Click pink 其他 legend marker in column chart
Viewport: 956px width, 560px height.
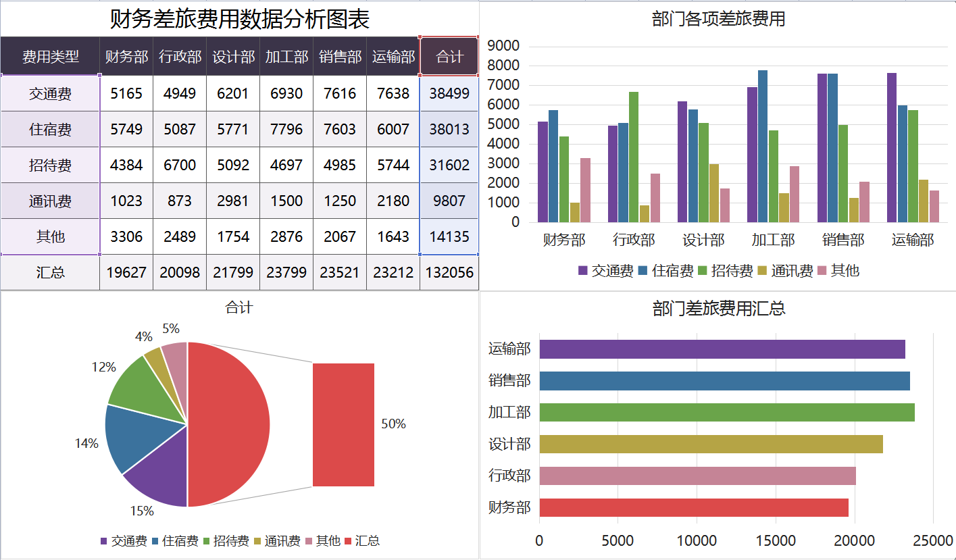[822, 271]
